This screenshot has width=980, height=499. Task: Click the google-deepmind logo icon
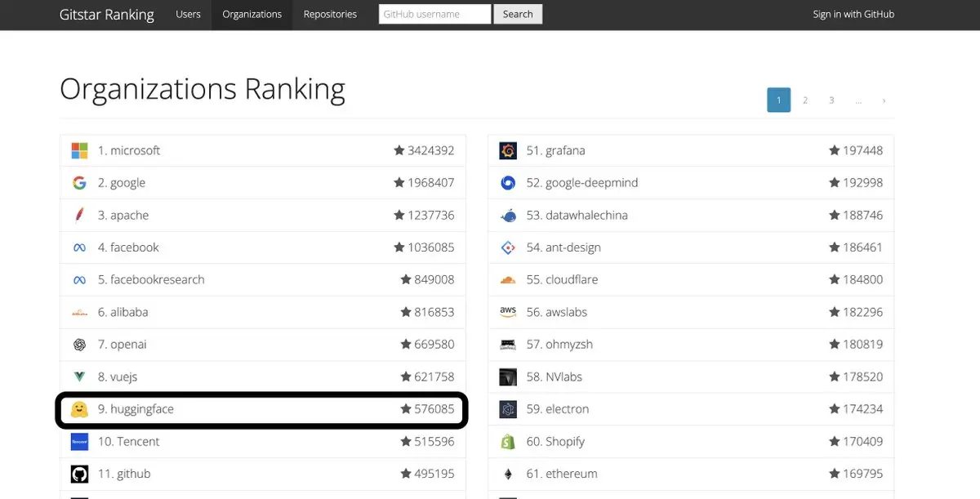click(508, 183)
